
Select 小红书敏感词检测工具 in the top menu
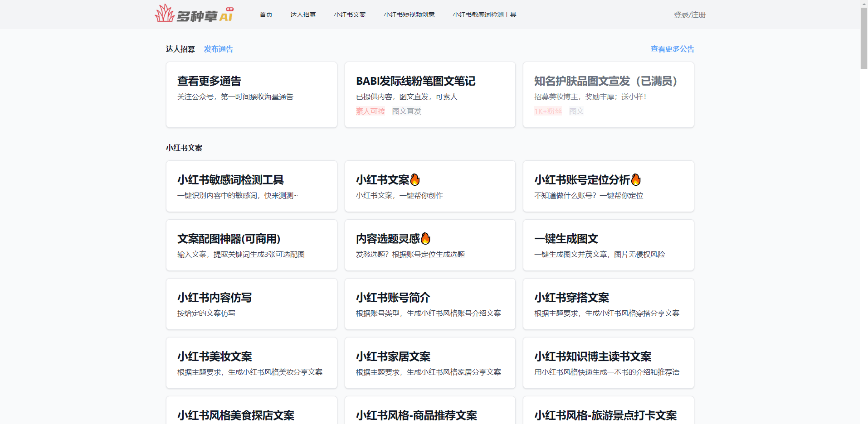pos(484,14)
